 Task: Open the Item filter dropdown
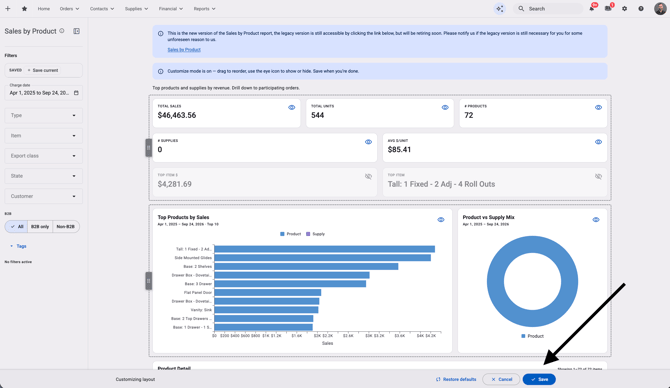(43, 135)
